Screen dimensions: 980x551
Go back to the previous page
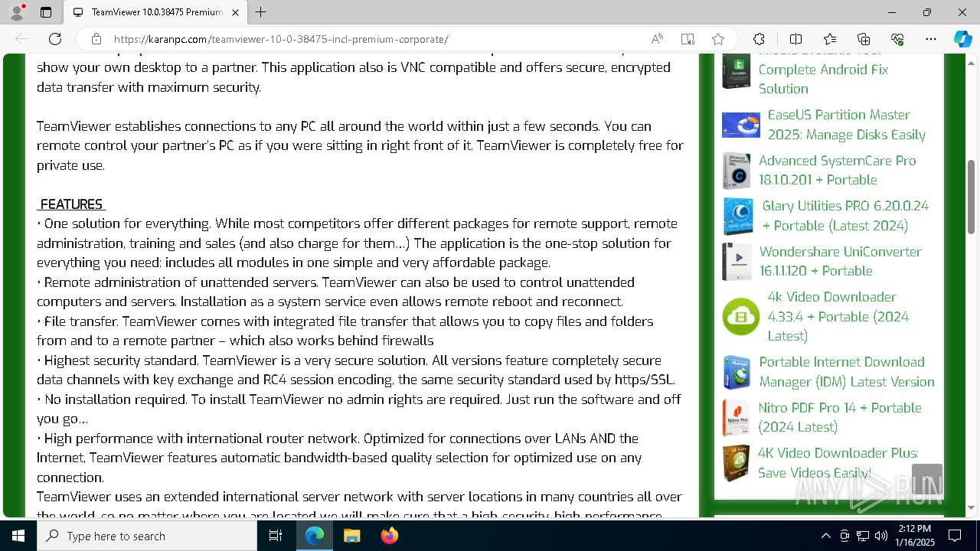pyautogui.click(x=21, y=39)
